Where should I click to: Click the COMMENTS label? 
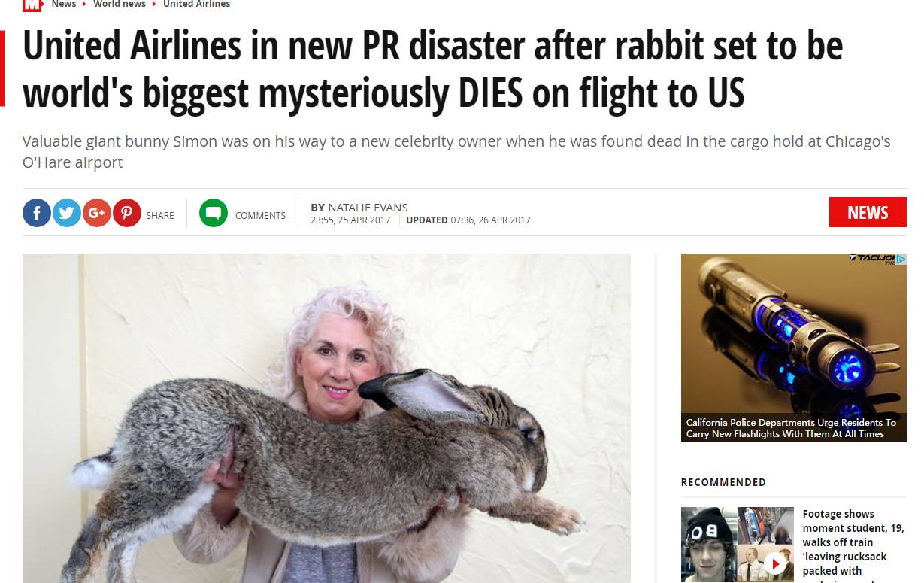260,215
